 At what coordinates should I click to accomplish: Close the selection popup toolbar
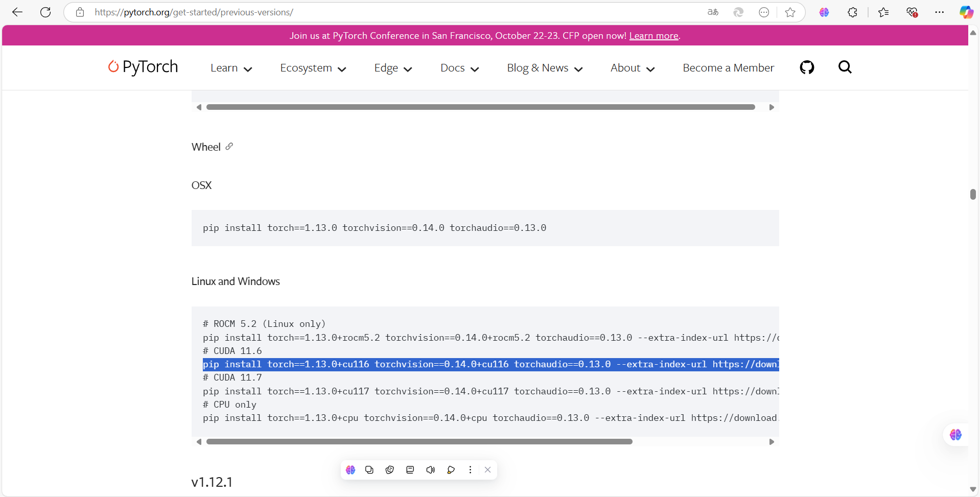[x=487, y=470]
